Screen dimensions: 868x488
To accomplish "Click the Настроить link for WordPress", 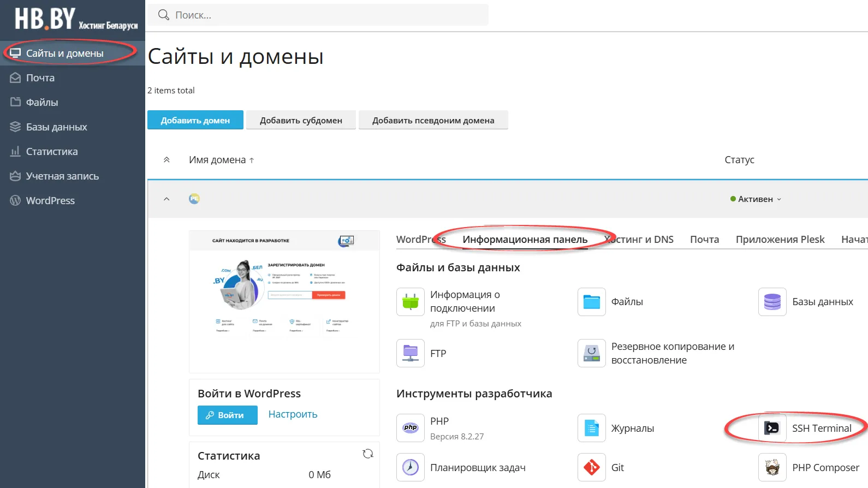I will tap(293, 414).
